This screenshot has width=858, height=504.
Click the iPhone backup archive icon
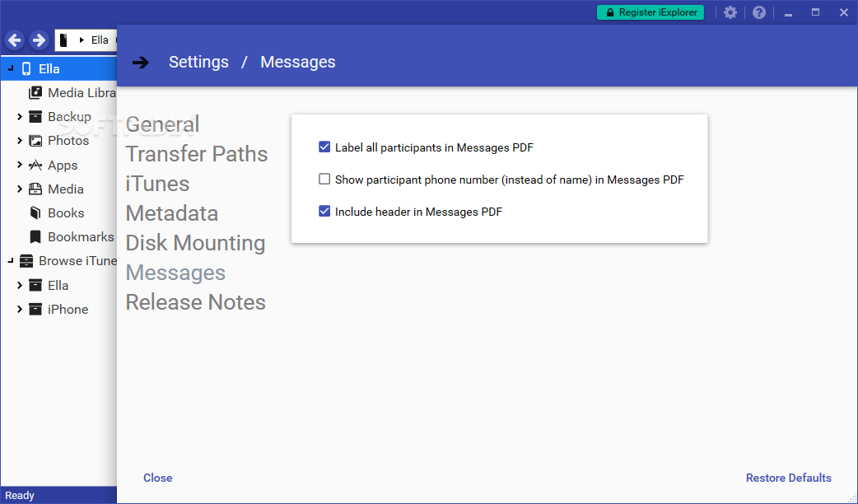click(x=35, y=309)
